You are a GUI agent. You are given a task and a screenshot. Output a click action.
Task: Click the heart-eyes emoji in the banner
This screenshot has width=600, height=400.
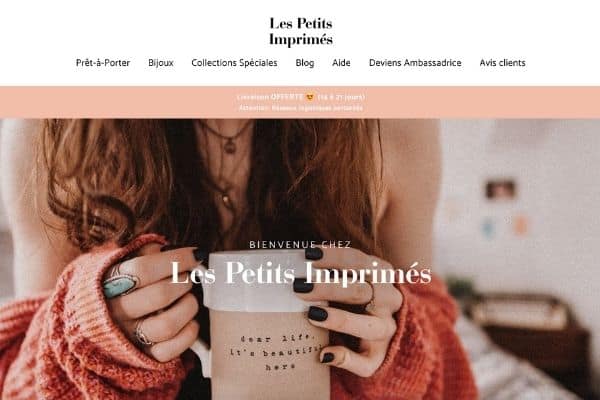pyautogui.click(x=310, y=97)
